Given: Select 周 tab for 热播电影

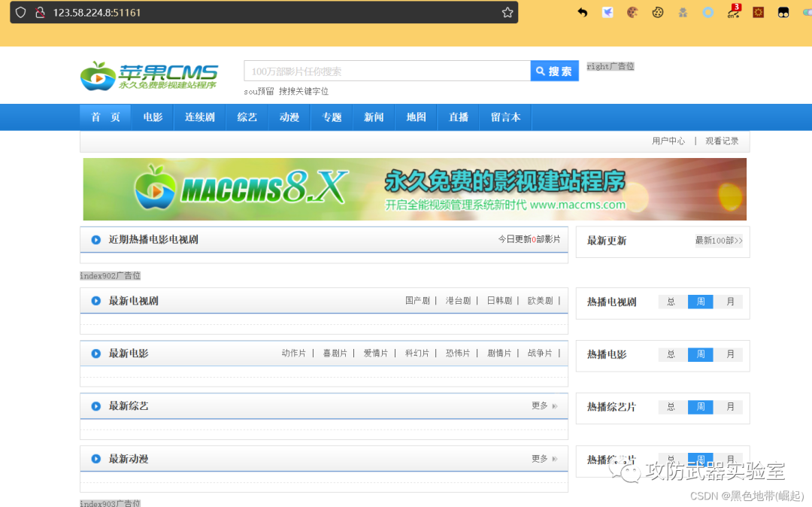Looking at the screenshot, I should pos(701,355).
